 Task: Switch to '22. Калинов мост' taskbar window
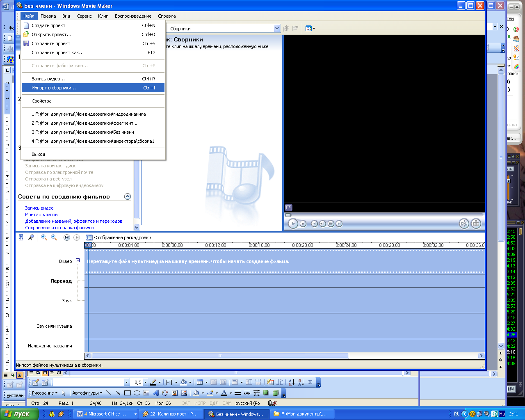[170, 414]
